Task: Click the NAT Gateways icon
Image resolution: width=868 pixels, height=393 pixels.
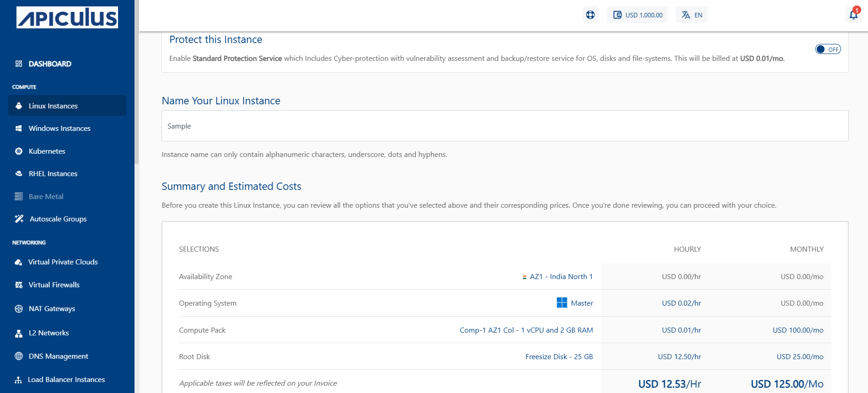Action: pos(19,309)
